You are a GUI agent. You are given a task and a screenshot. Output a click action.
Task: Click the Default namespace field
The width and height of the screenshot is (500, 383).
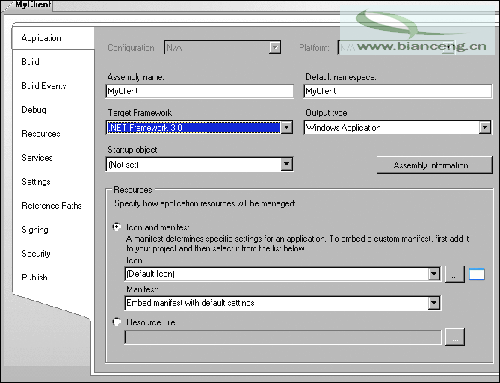pyautogui.click(x=398, y=91)
